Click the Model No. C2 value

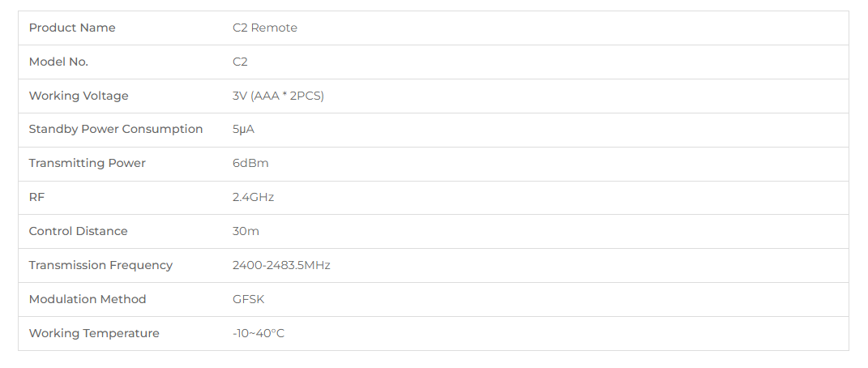(240, 62)
